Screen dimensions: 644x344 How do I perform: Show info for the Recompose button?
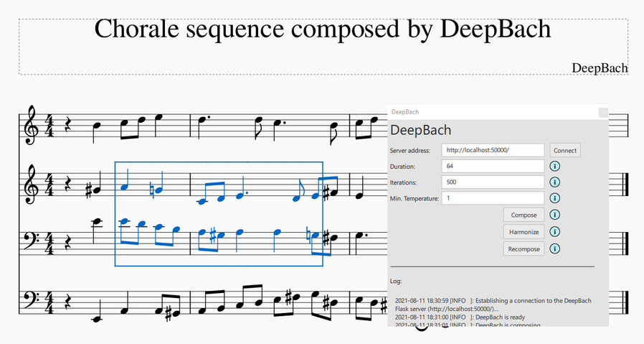(x=555, y=249)
